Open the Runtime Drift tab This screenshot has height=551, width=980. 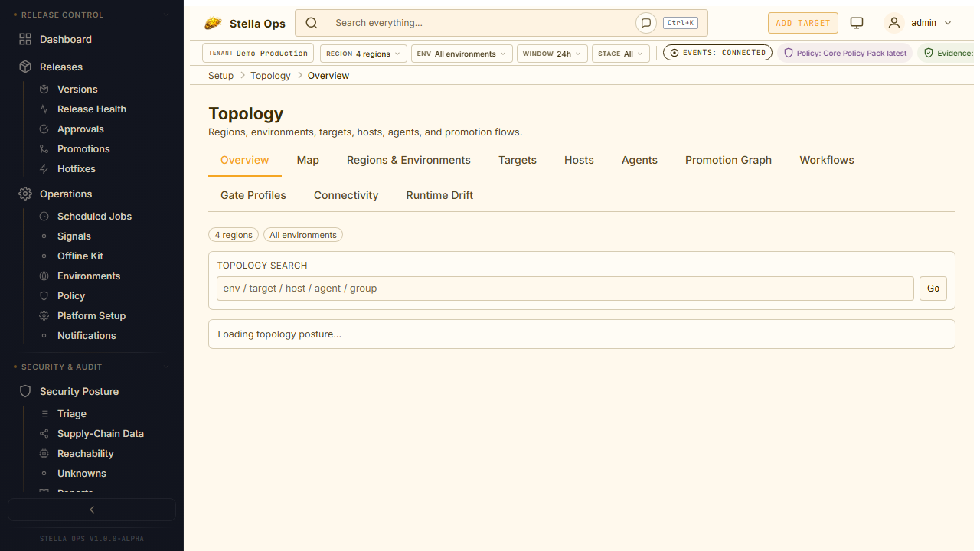pyautogui.click(x=439, y=195)
